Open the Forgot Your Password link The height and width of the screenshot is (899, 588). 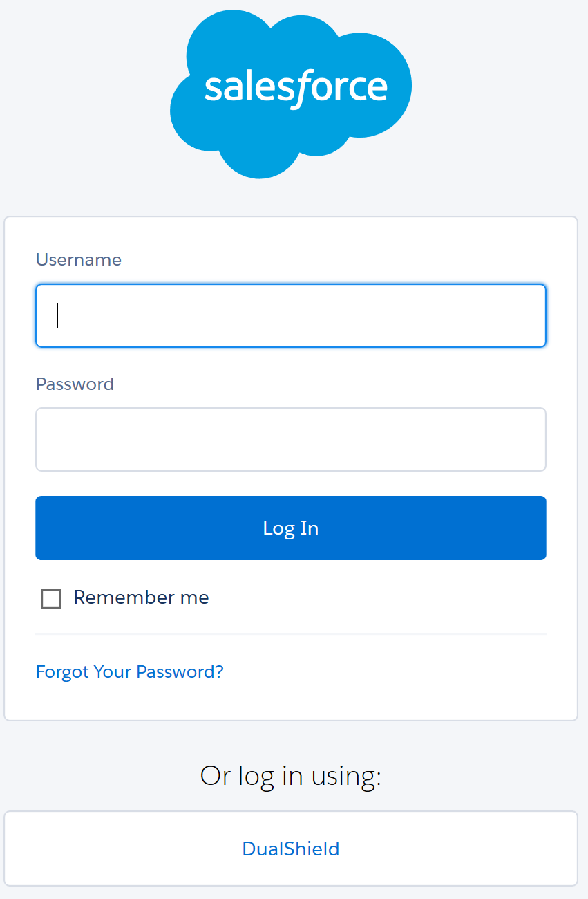coord(130,671)
